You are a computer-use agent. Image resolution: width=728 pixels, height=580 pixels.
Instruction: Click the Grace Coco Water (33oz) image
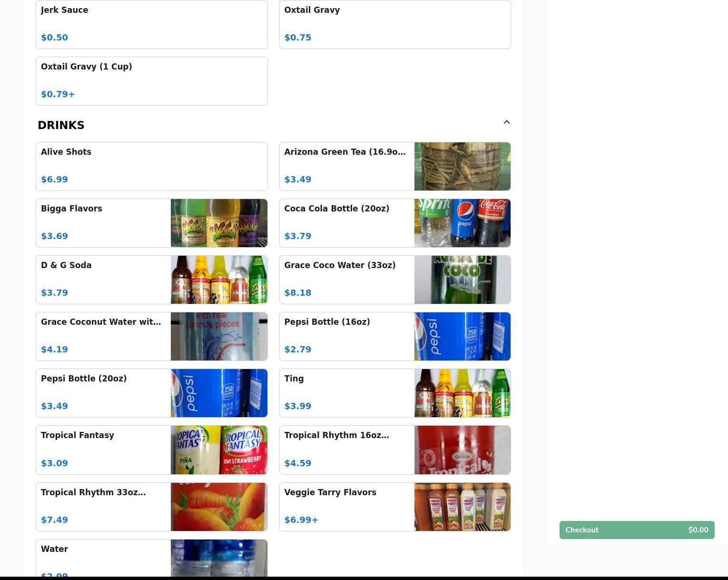(462, 280)
